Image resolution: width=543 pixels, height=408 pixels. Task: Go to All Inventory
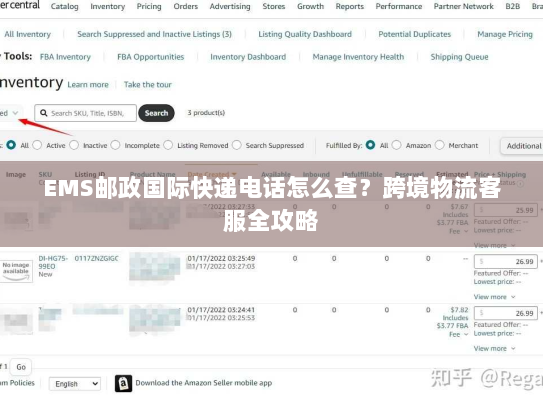pyautogui.click(x=27, y=34)
